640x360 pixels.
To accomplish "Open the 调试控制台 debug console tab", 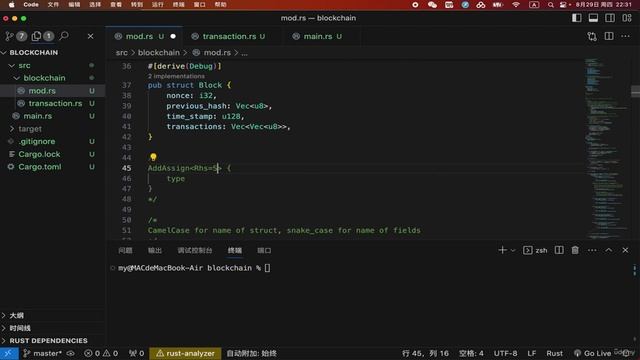I will (195, 251).
